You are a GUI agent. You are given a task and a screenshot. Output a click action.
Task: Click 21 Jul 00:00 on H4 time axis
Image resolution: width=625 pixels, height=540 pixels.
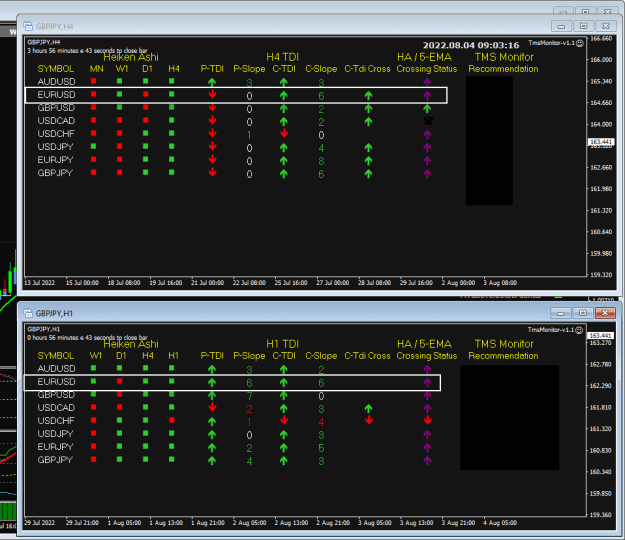(x=207, y=283)
